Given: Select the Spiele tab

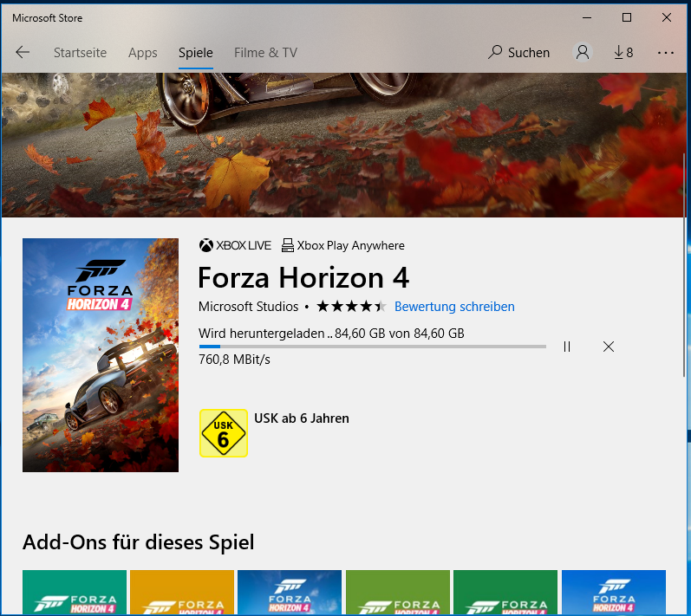Looking at the screenshot, I should (196, 53).
